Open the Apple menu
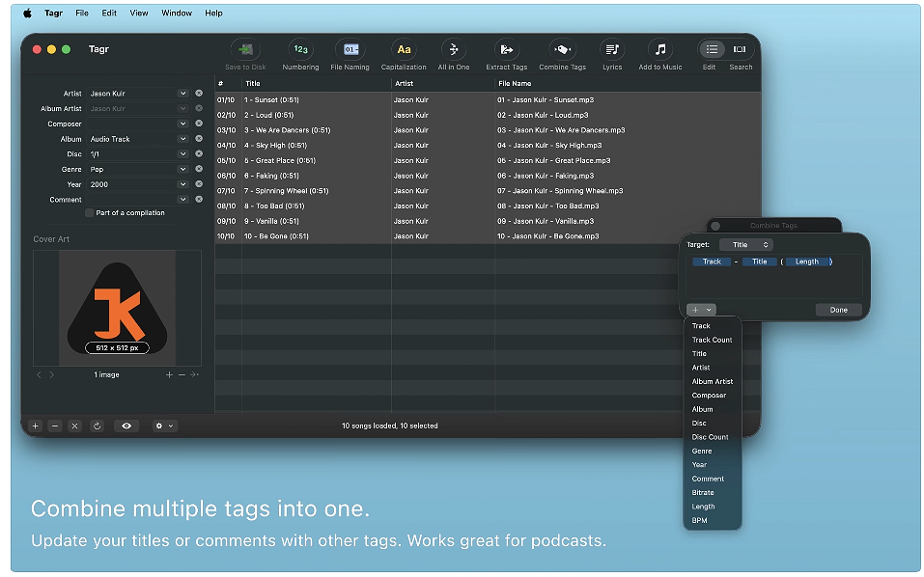This screenshot has width=924, height=577. (27, 13)
